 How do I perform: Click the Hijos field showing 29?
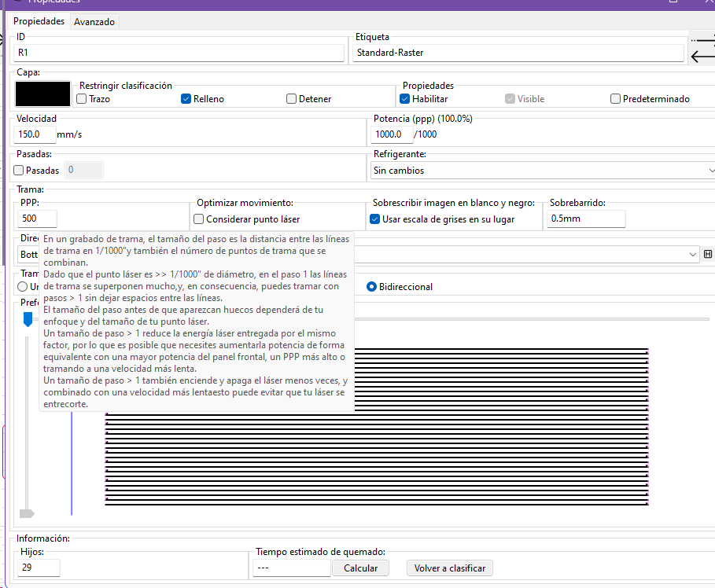point(39,568)
